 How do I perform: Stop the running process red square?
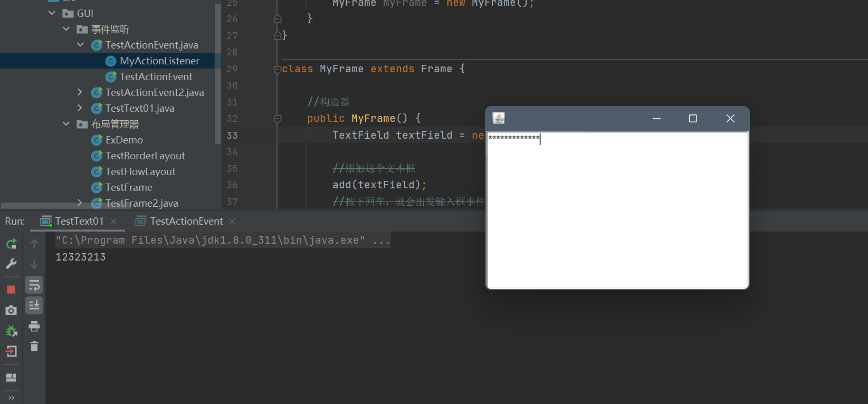11,290
